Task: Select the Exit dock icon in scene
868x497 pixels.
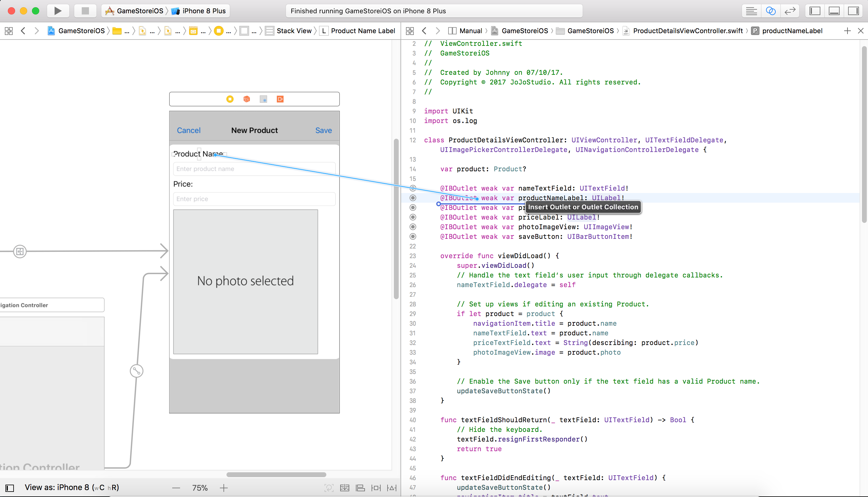Action: (280, 99)
